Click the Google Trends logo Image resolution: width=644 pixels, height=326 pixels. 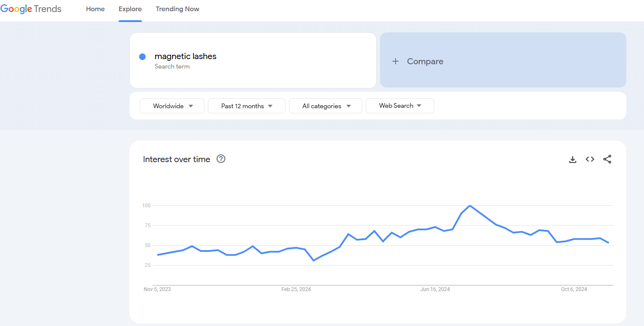[31, 9]
